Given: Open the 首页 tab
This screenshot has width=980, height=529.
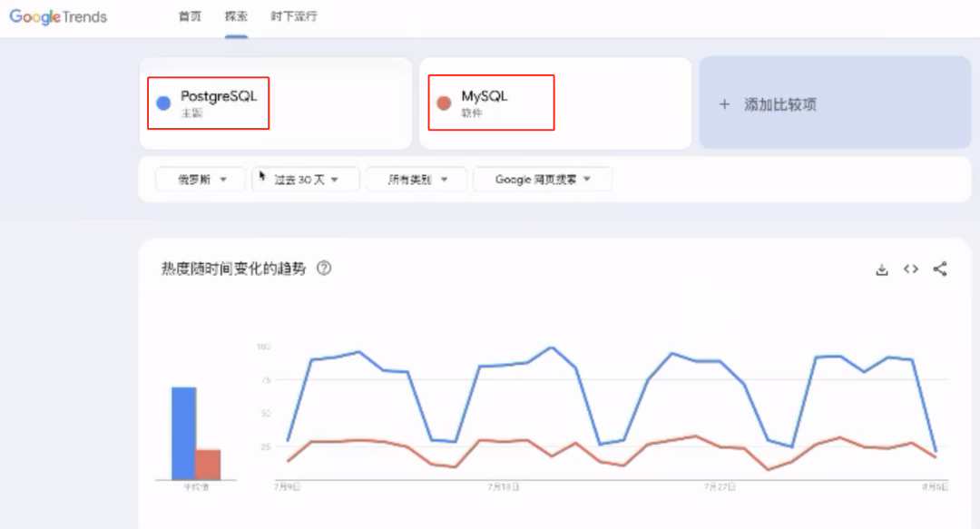Looking at the screenshot, I should [190, 17].
